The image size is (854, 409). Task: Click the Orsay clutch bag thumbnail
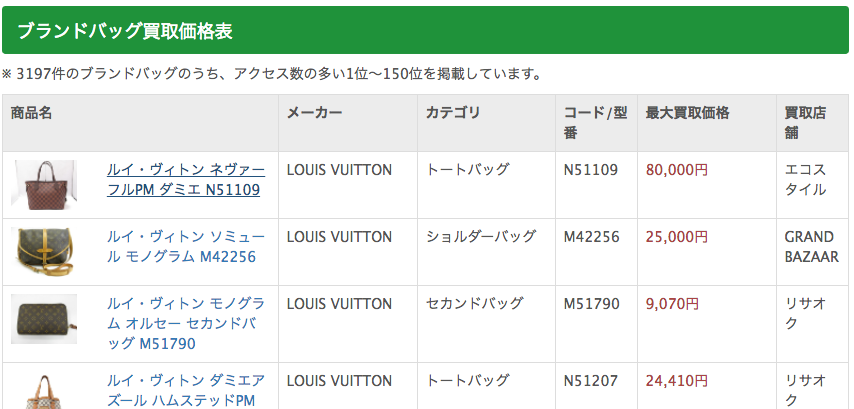(x=44, y=318)
